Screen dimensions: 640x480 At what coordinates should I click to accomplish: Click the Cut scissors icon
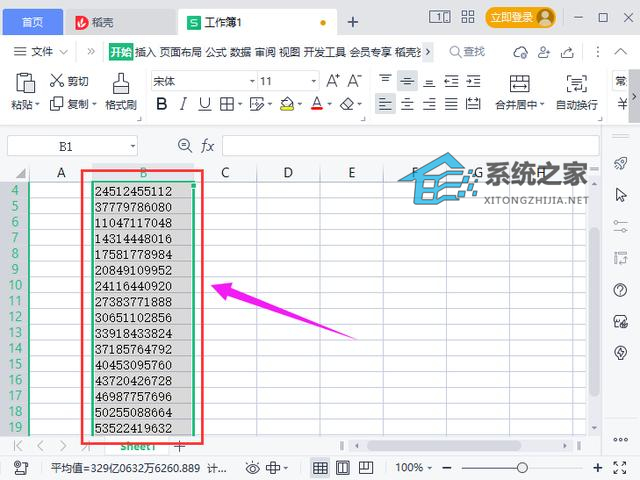click(57, 81)
